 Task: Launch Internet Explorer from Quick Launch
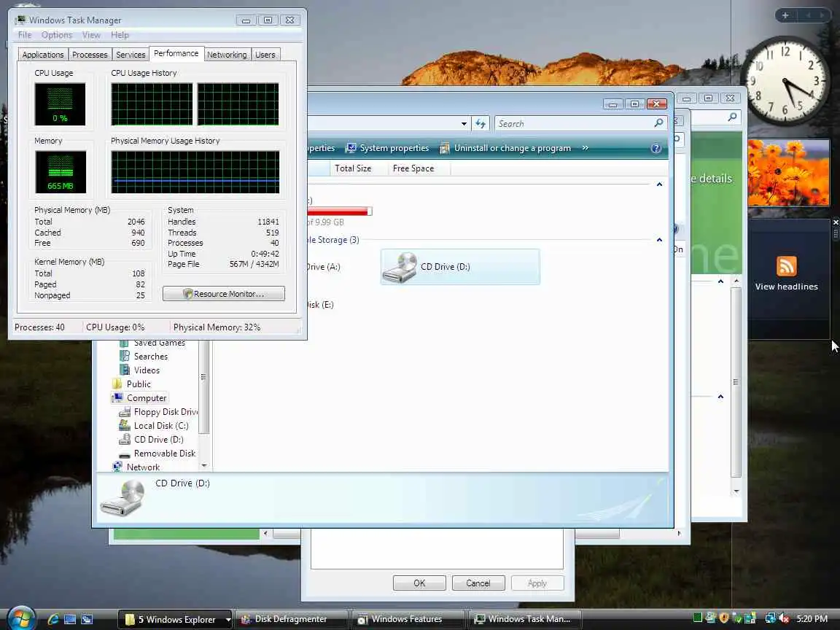tap(53, 619)
